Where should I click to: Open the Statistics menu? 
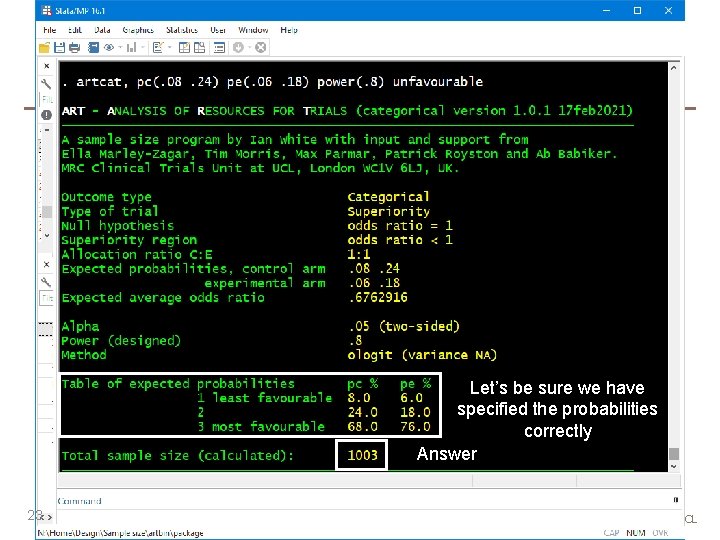point(182,30)
